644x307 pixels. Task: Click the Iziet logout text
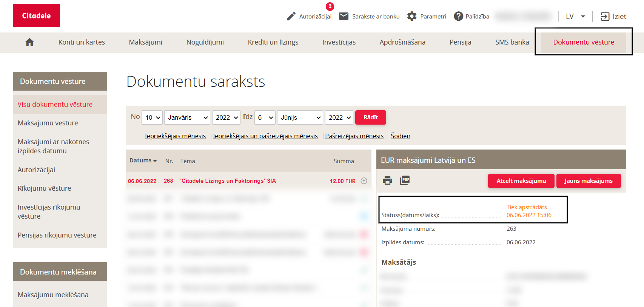[x=619, y=16]
